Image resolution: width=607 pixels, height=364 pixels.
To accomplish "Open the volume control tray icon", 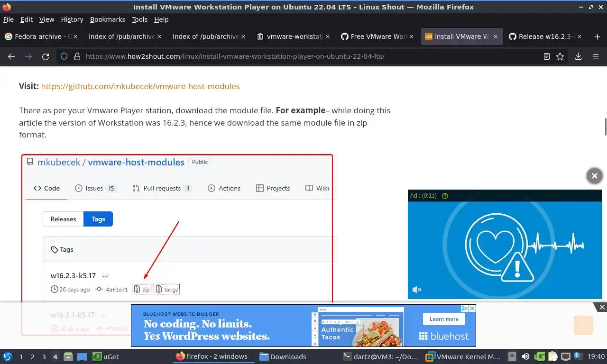I will pyautogui.click(x=525, y=356).
